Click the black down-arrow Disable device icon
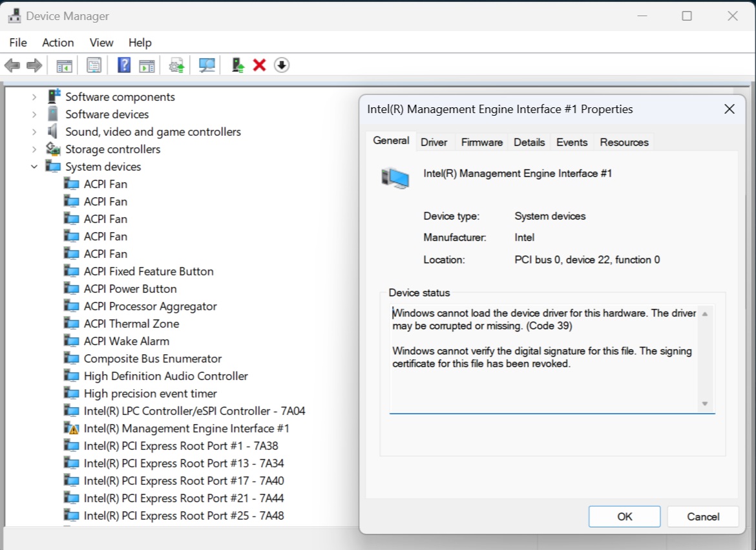 tap(282, 65)
